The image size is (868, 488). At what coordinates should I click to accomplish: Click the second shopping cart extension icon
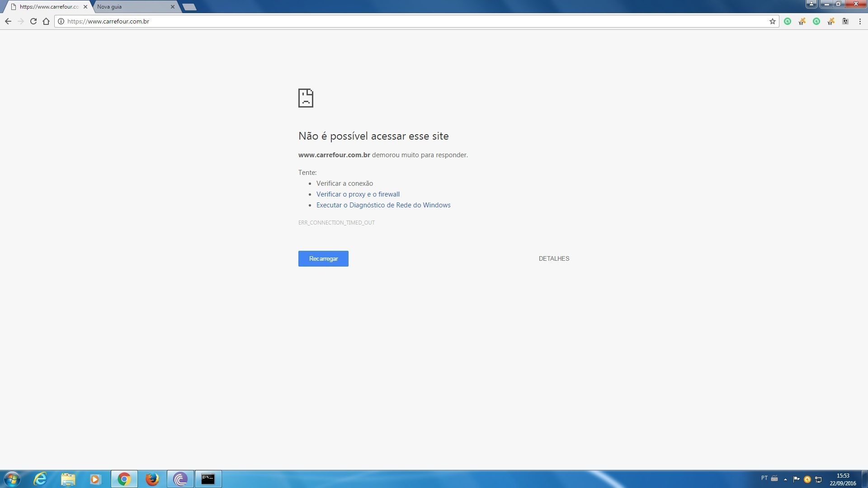click(831, 21)
